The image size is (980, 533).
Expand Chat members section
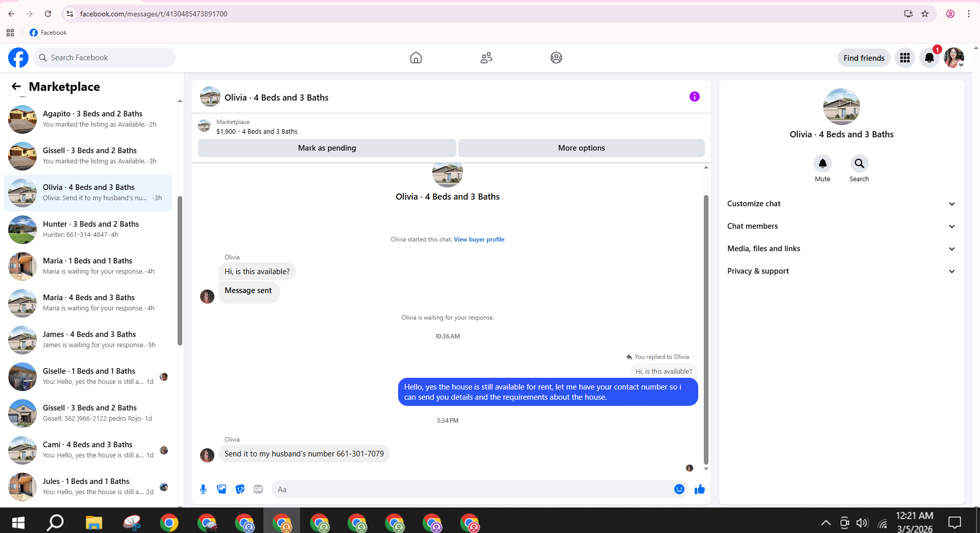pos(841,226)
